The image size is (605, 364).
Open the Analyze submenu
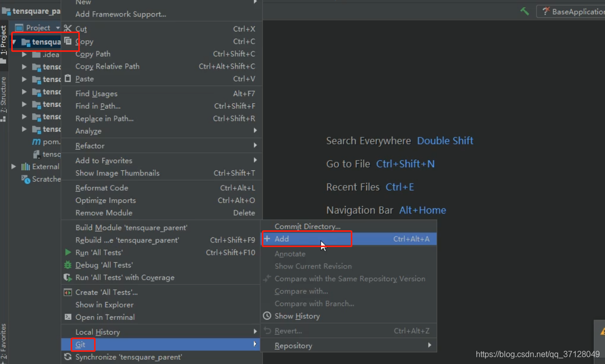[161, 131]
